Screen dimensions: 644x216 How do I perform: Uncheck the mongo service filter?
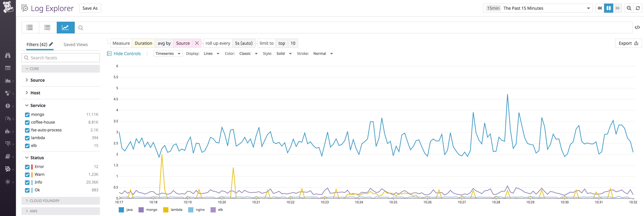27,114
